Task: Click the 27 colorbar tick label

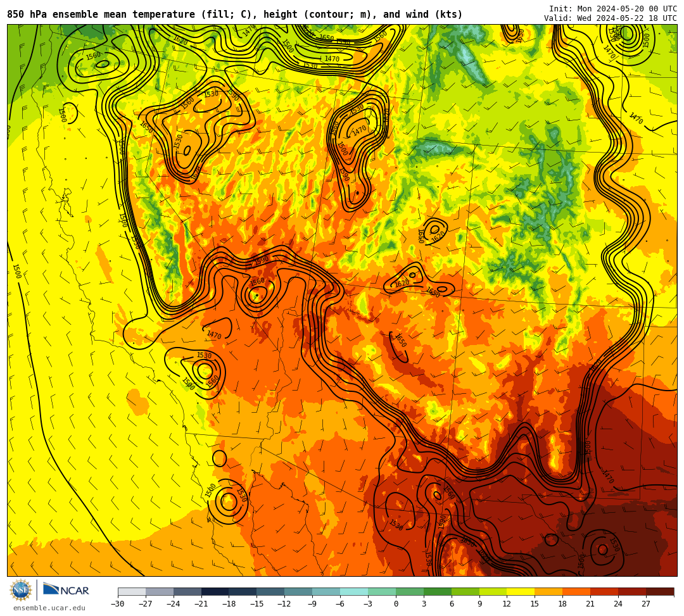Action: [x=646, y=604]
